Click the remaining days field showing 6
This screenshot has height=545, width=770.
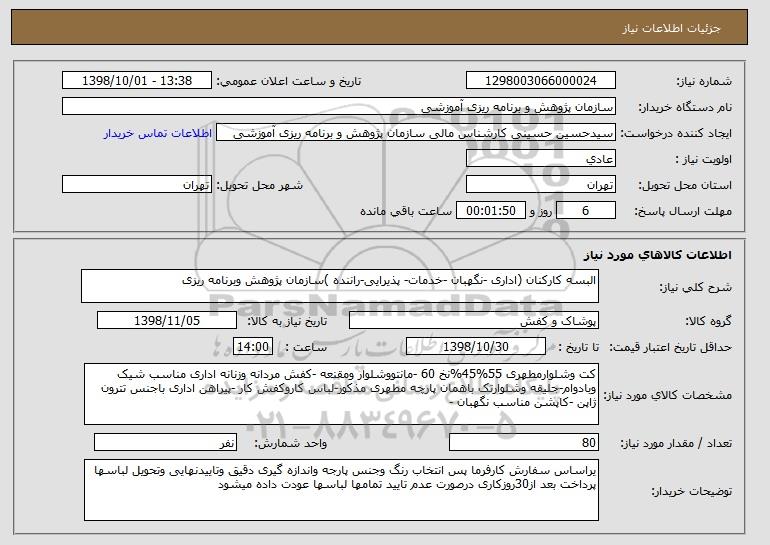pos(585,211)
